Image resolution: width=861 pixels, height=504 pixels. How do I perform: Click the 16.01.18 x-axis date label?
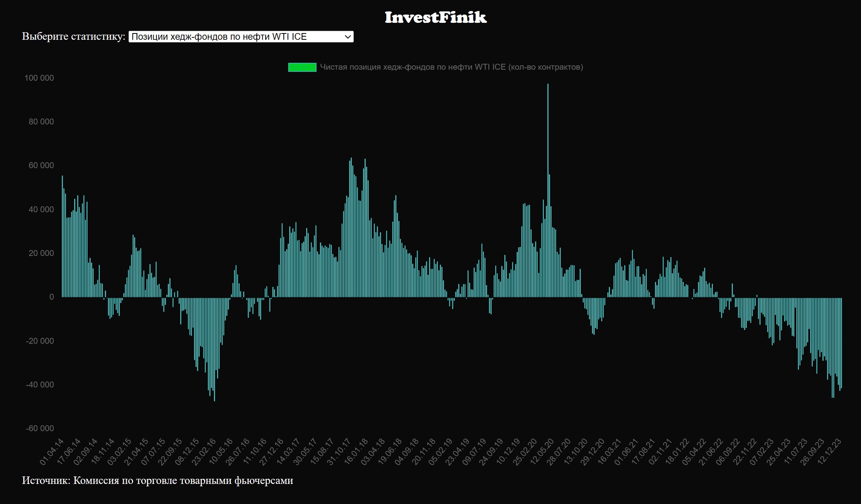pos(356,452)
